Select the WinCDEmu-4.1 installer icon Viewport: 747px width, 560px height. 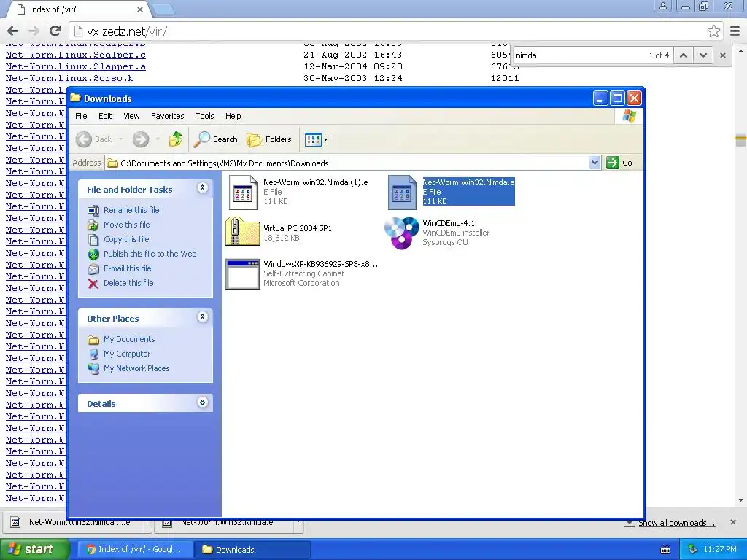point(402,233)
